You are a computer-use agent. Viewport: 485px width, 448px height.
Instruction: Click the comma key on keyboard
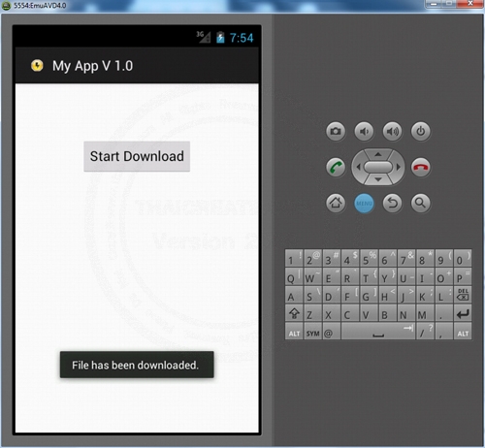(x=443, y=333)
